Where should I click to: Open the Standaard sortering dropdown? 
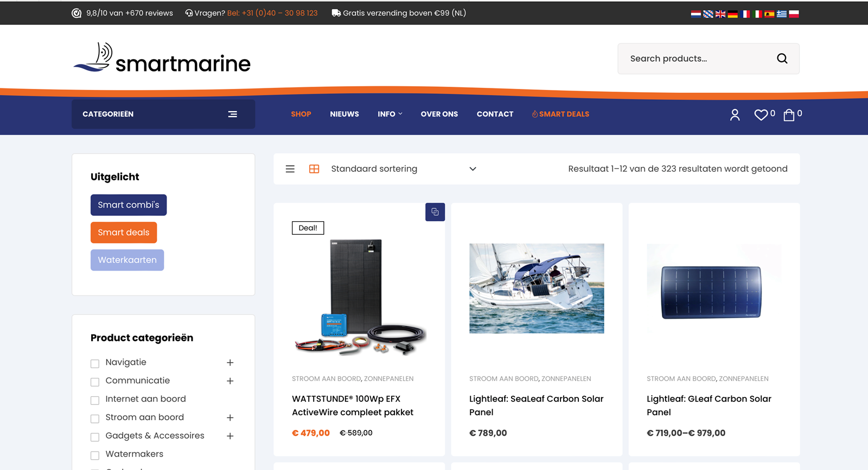(403, 169)
